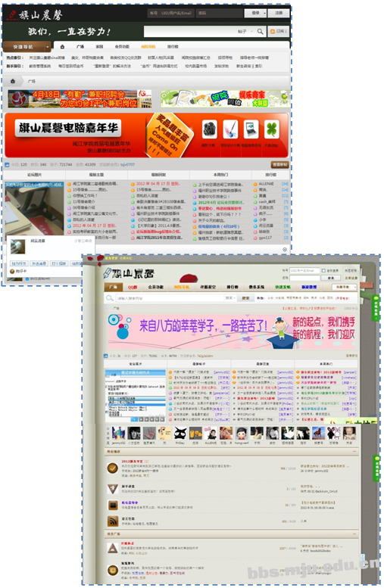The height and width of the screenshot is (588, 384).
Task: Switch to 最新主题 column tab in upper forum
Action: click(96, 175)
